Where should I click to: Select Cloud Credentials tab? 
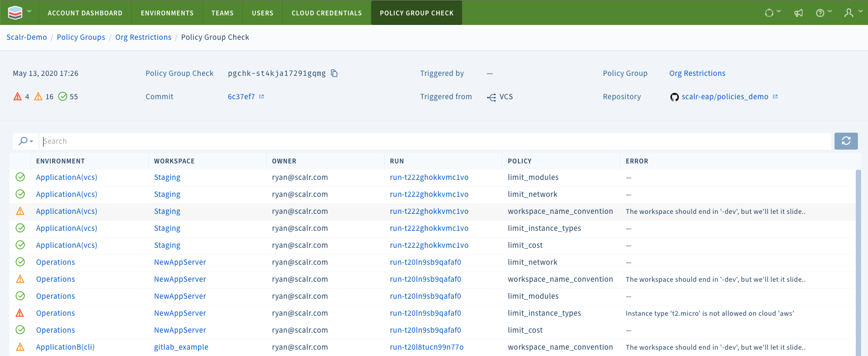tap(327, 13)
